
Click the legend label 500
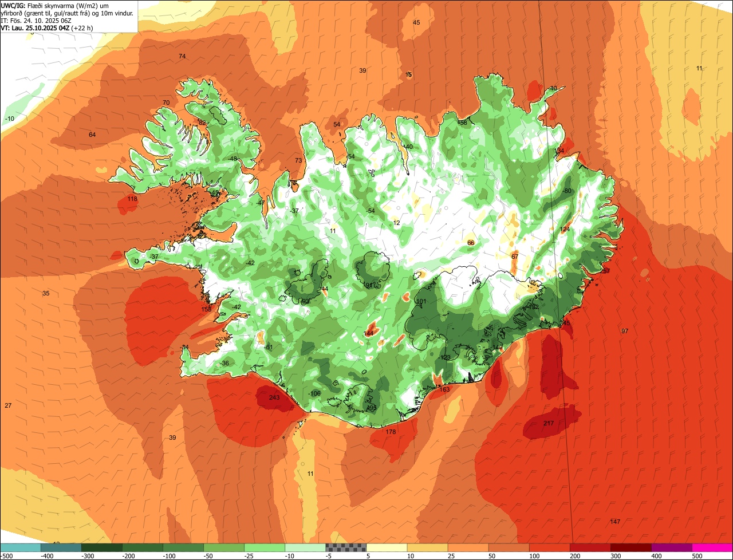[x=697, y=556]
